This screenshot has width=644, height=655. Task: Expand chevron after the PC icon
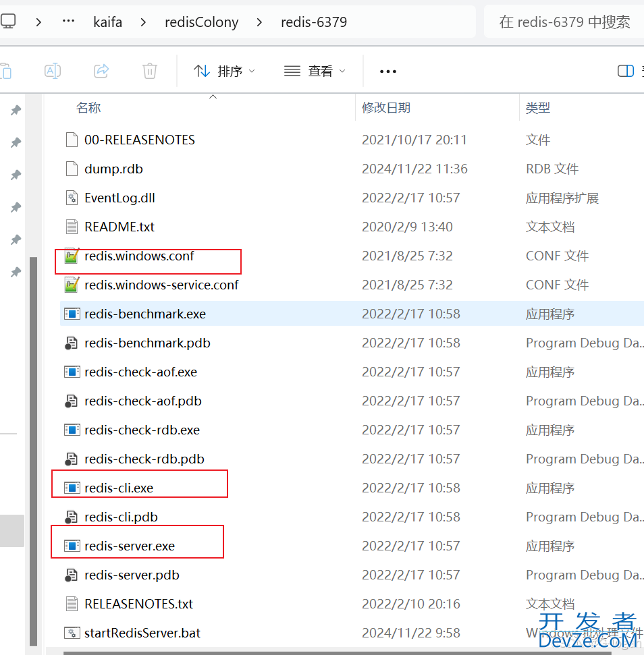[39, 22]
